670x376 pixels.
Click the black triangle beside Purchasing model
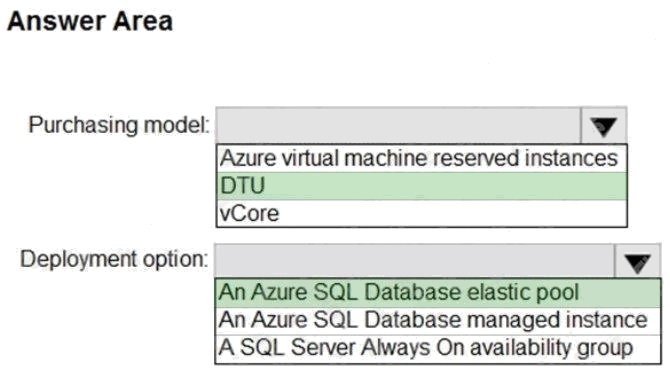(x=604, y=127)
